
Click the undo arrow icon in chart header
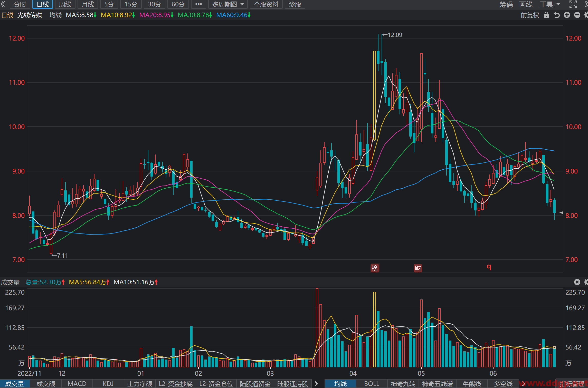[x=556, y=15]
